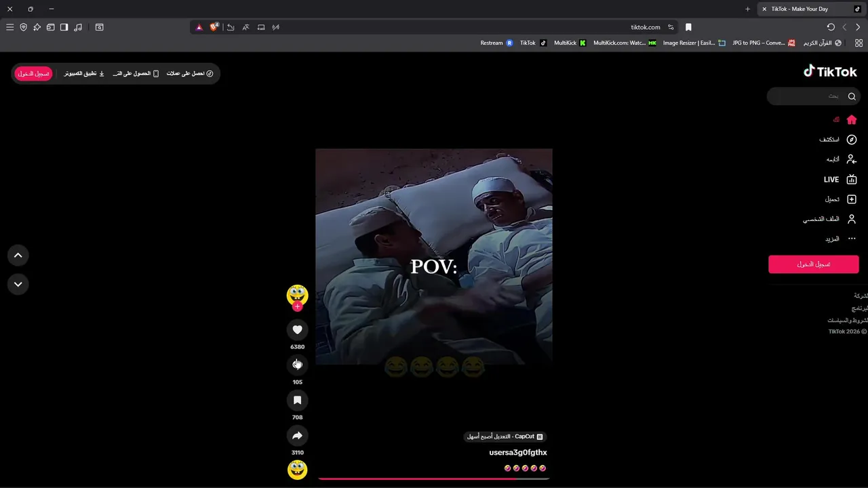Open all bookmarks grid icon
This screenshot has height=488, width=868.
pos(859,43)
